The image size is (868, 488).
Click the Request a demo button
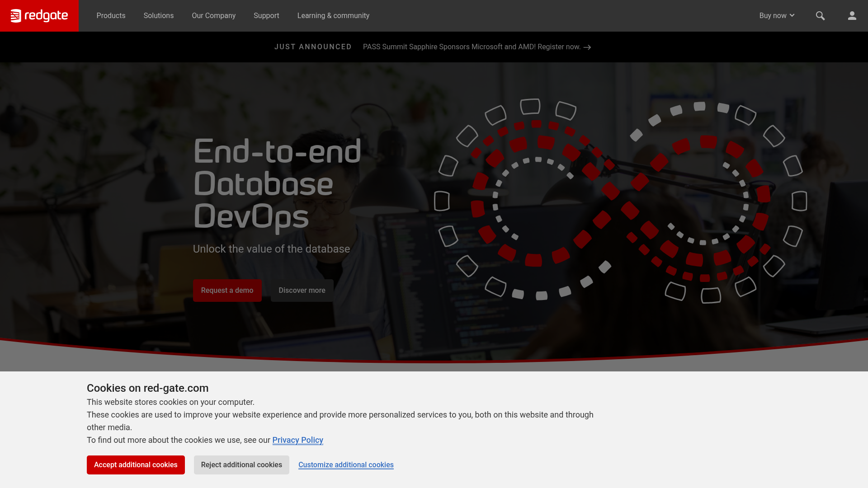point(227,290)
